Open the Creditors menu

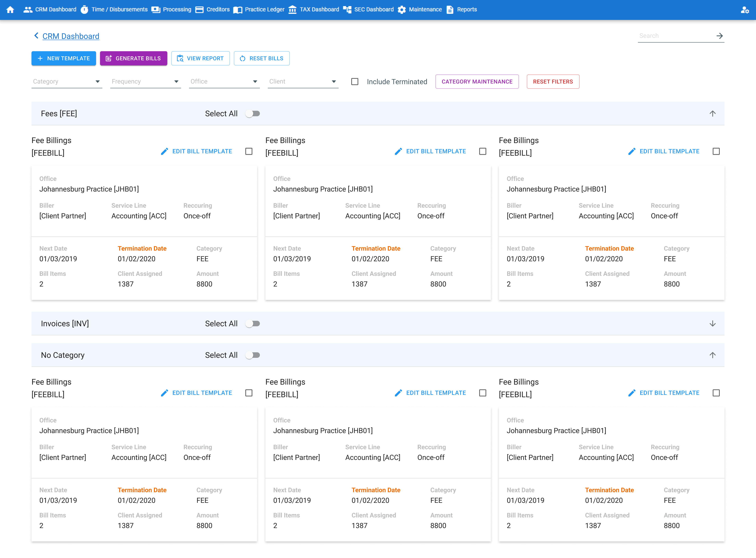[218, 9]
